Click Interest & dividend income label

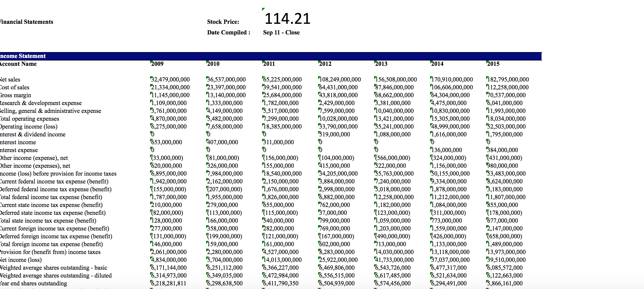pyautogui.click(x=33, y=134)
